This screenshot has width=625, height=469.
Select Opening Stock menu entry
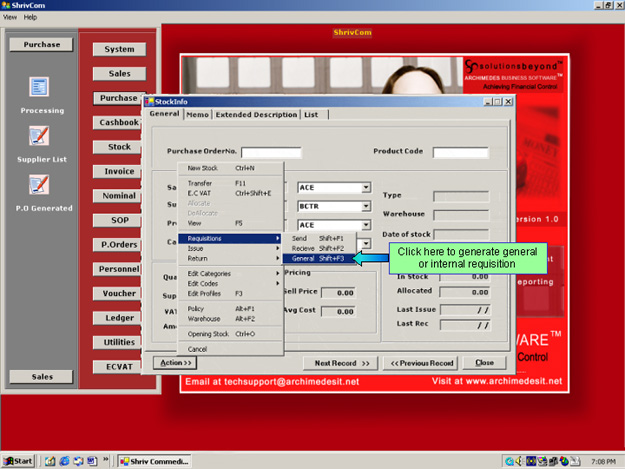coord(230,334)
